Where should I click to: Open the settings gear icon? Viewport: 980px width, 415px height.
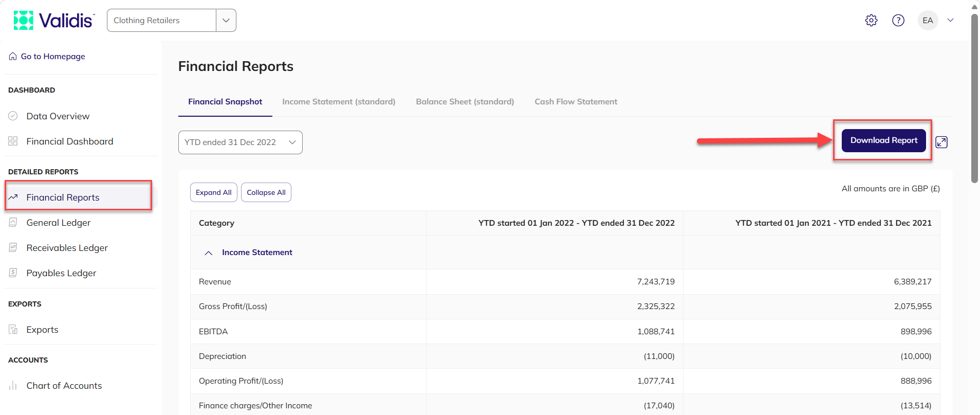click(871, 21)
